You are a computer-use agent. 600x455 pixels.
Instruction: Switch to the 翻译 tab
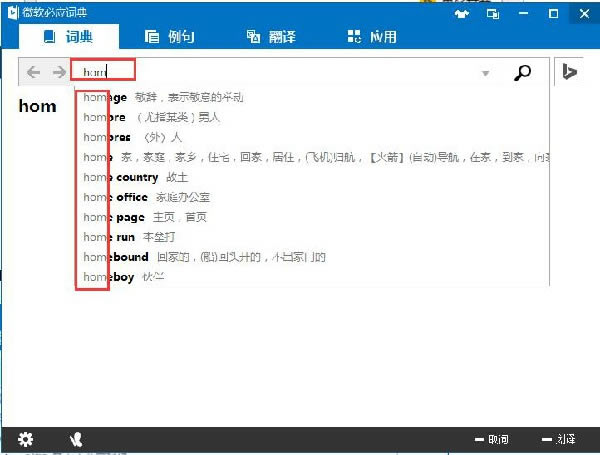click(271, 37)
